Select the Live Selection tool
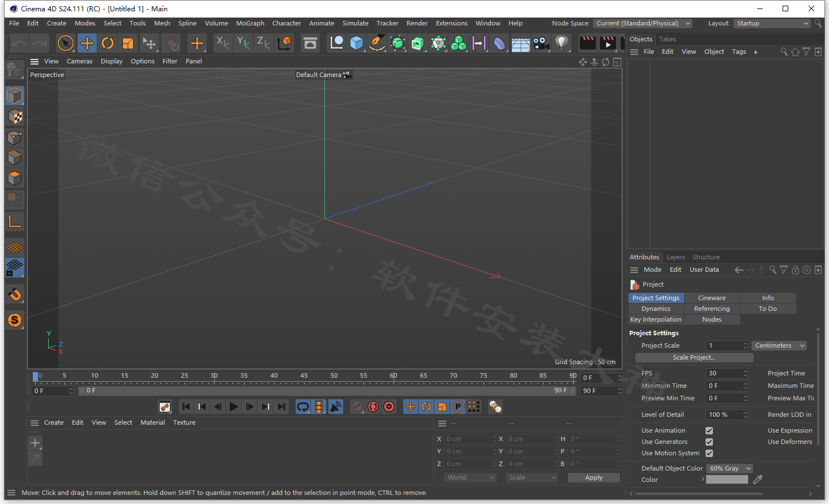This screenshot has width=829, height=504. point(66,43)
